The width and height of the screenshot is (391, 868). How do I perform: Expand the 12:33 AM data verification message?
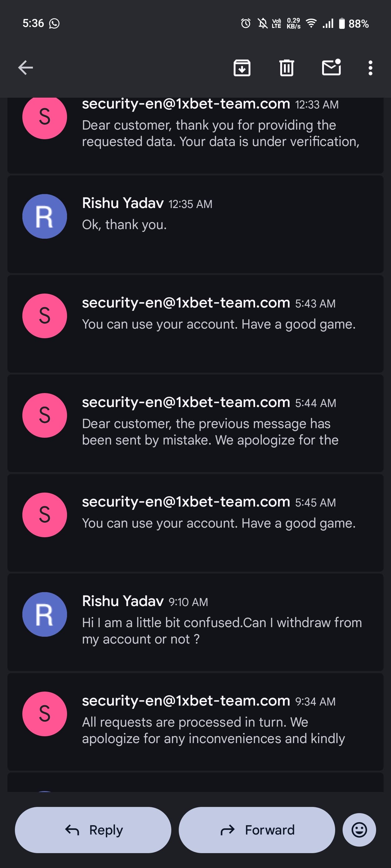click(221, 133)
